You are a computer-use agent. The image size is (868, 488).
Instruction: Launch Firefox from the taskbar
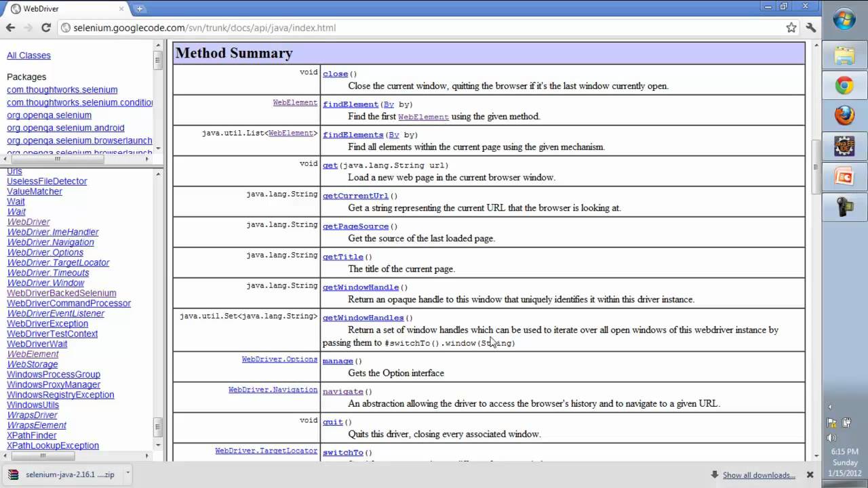pyautogui.click(x=844, y=116)
